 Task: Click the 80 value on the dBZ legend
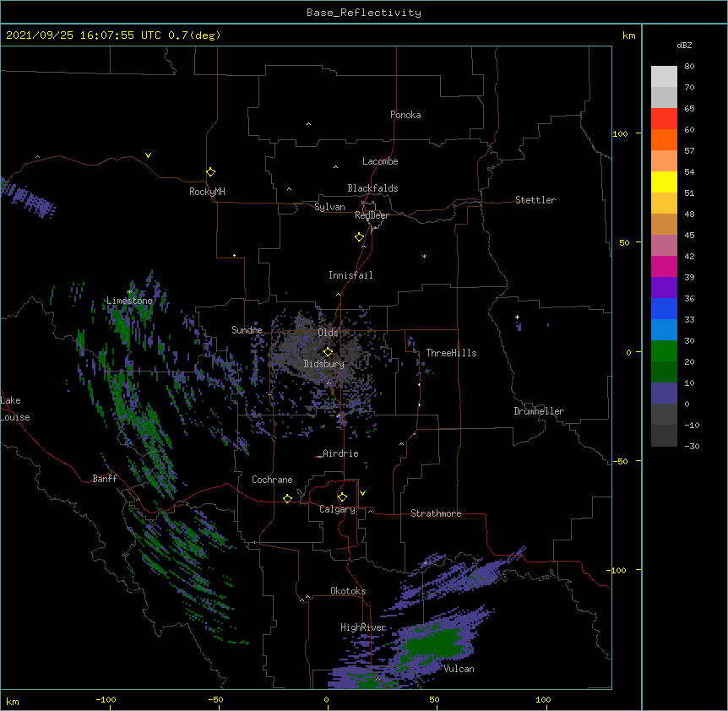click(x=689, y=67)
